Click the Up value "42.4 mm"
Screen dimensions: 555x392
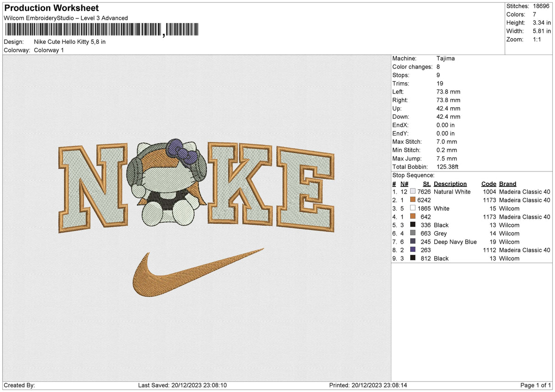click(x=448, y=109)
